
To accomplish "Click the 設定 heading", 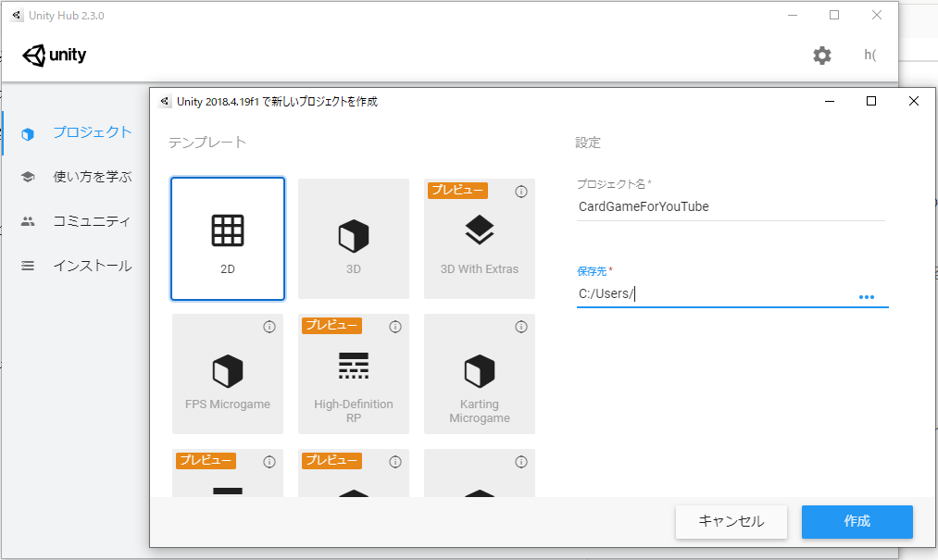I will click(588, 143).
